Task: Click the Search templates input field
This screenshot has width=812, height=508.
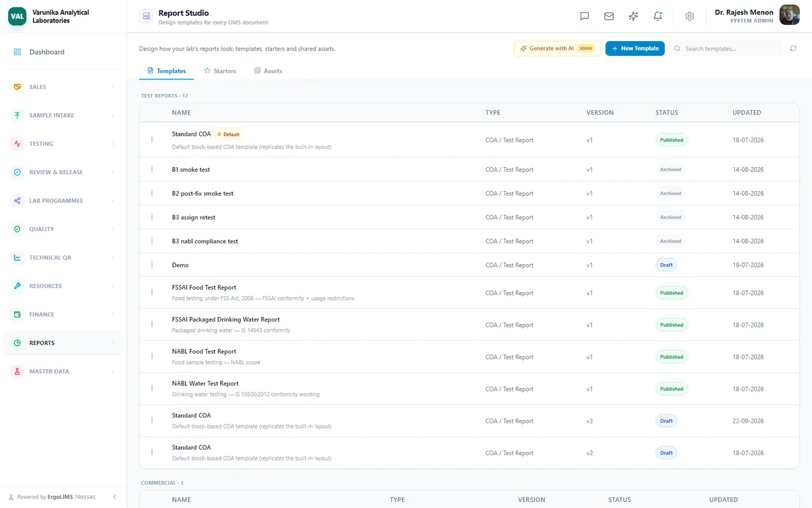Action: point(726,49)
